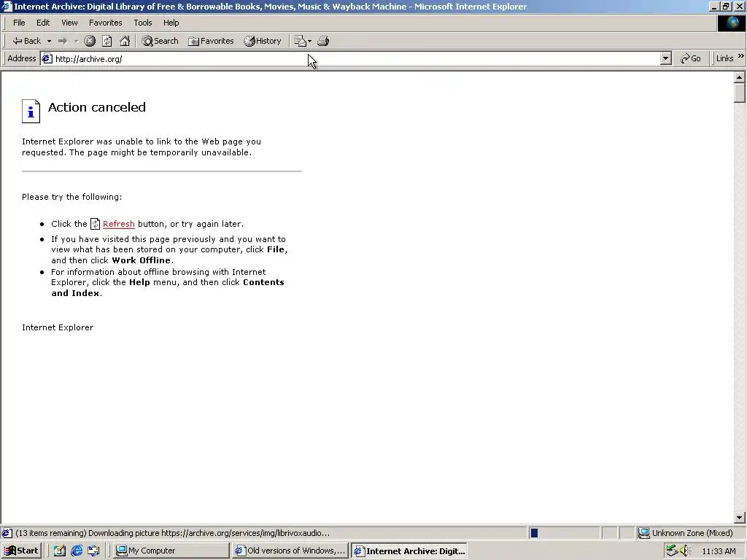Open the Forward history dropdown arrow
The height and width of the screenshot is (560, 747).
click(x=76, y=41)
